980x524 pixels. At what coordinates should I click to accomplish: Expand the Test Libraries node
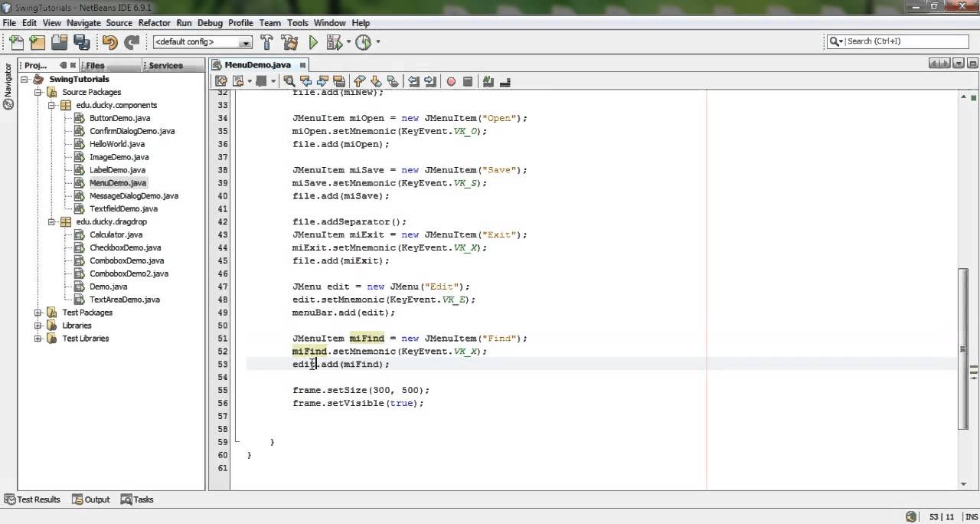pos(38,338)
